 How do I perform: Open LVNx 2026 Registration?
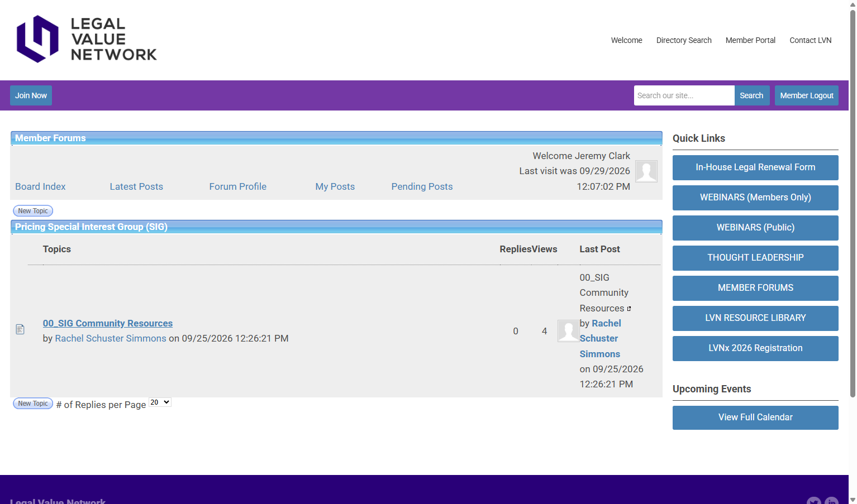[755, 348]
